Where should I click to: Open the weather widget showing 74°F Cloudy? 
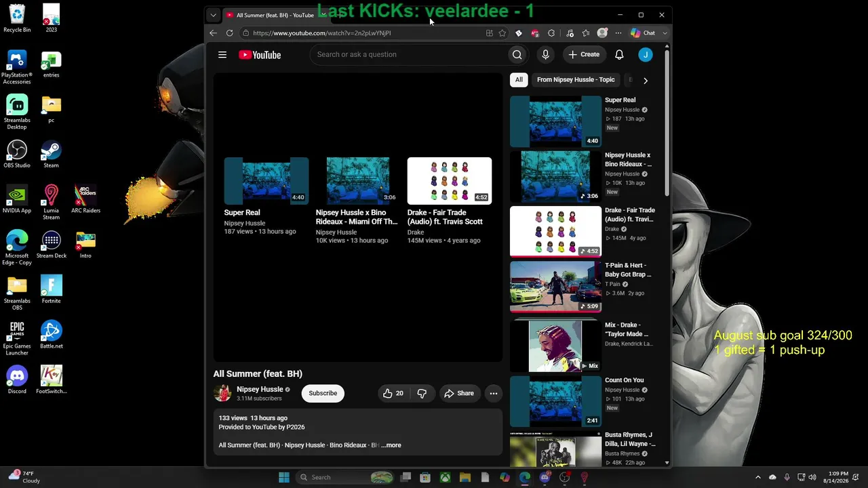24,477
